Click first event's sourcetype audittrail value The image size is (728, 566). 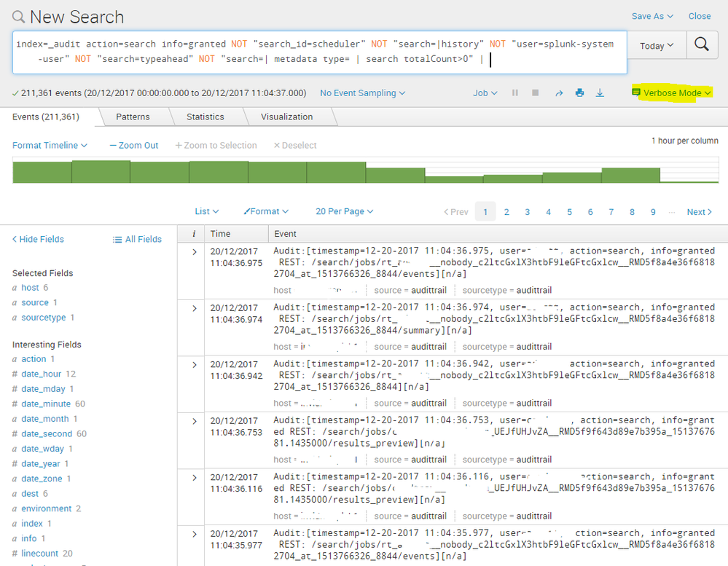click(x=534, y=291)
